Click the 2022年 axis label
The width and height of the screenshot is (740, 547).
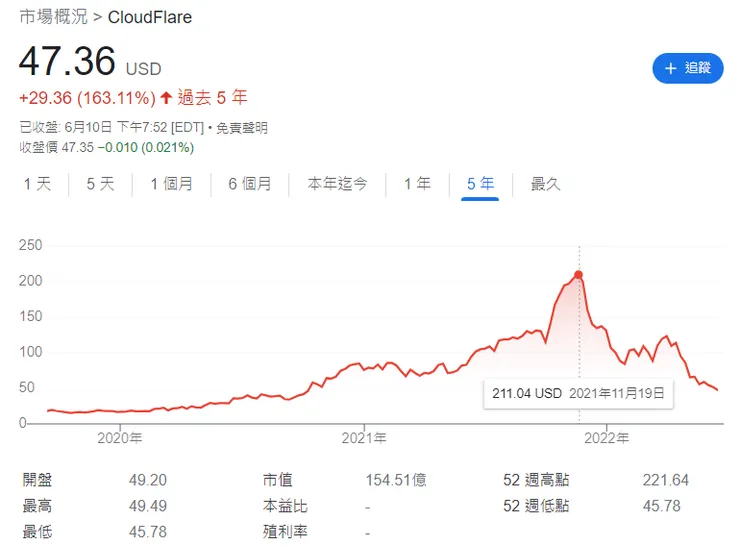(x=606, y=438)
